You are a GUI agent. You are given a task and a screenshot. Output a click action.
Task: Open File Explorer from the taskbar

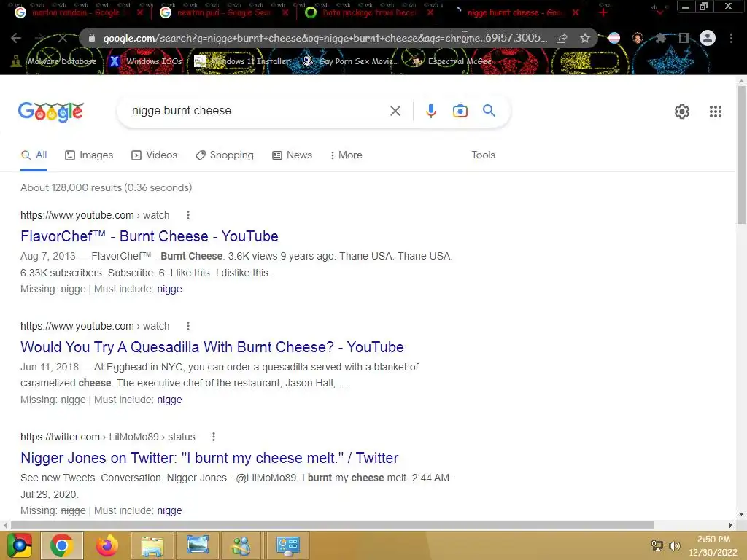click(152, 545)
